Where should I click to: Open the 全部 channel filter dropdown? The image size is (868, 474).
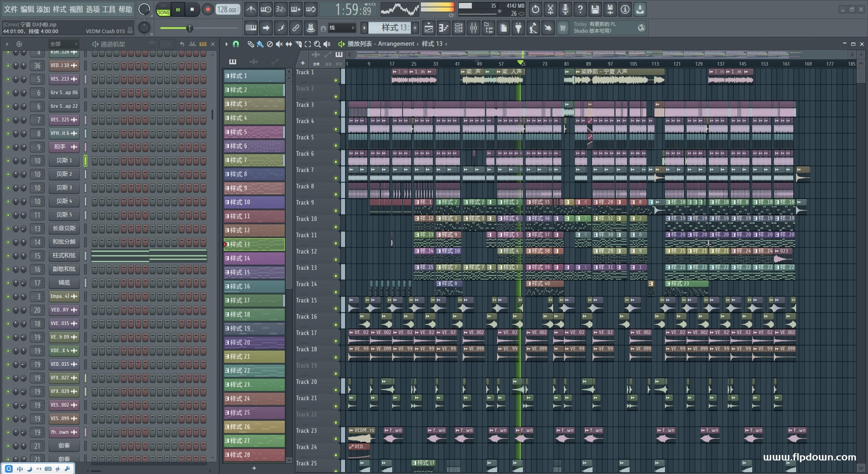tap(63, 44)
